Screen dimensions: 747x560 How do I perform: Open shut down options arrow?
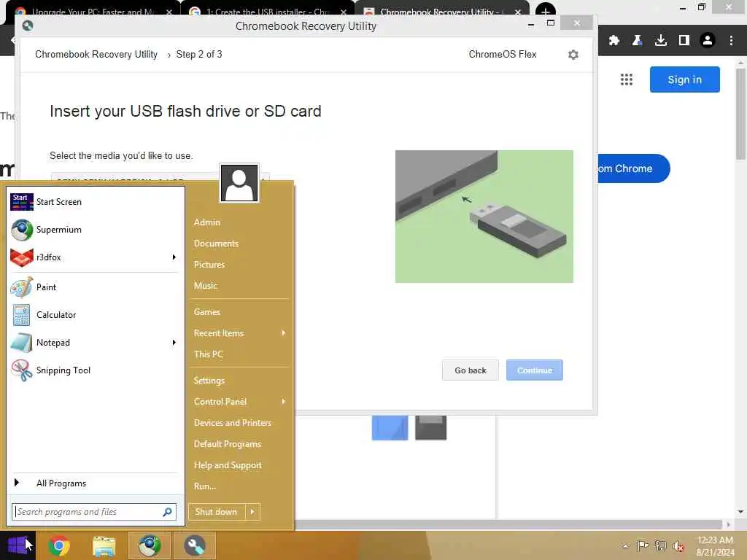click(x=252, y=512)
